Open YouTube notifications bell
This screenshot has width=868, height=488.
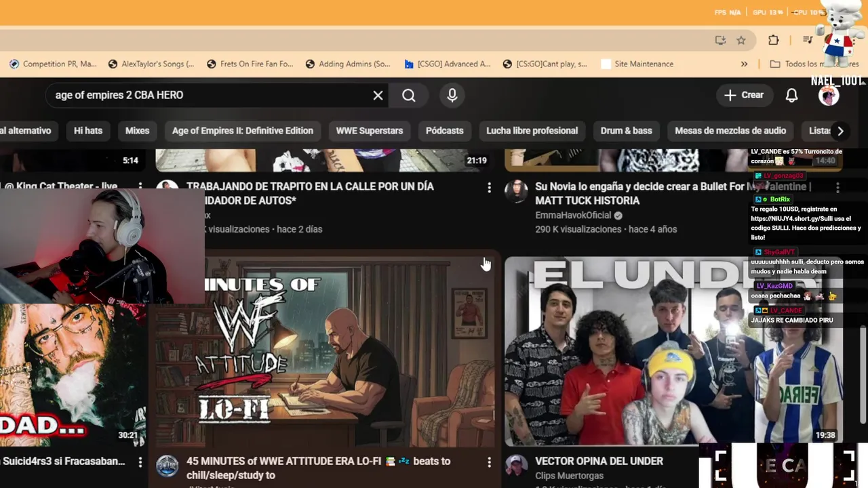791,96
